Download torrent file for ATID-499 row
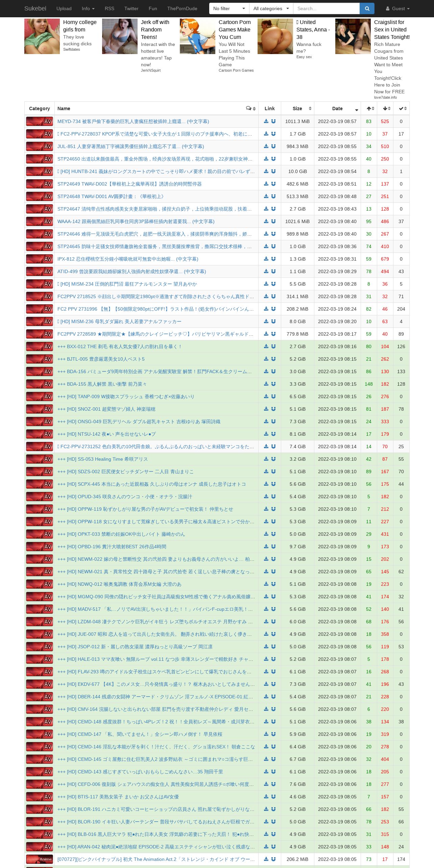 (x=266, y=271)
